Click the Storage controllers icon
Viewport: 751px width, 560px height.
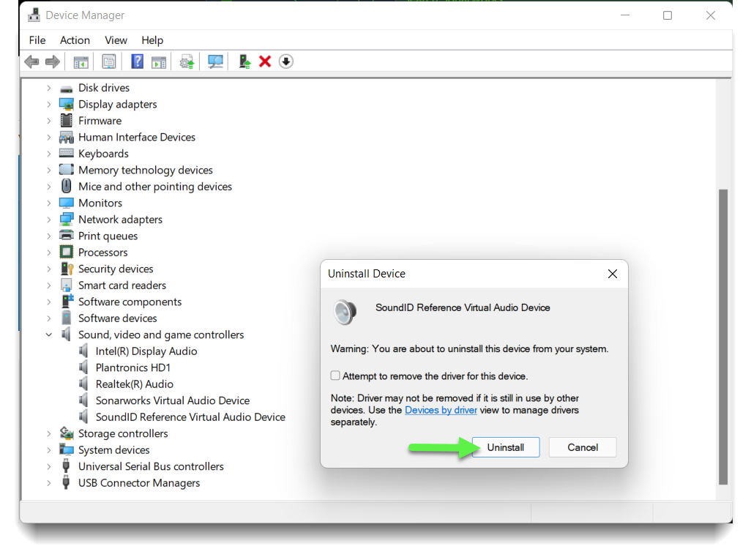click(66, 433)
